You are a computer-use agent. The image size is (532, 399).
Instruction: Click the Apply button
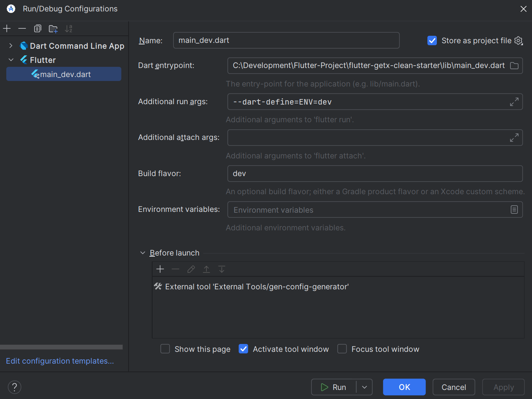[x=503, y=387]
